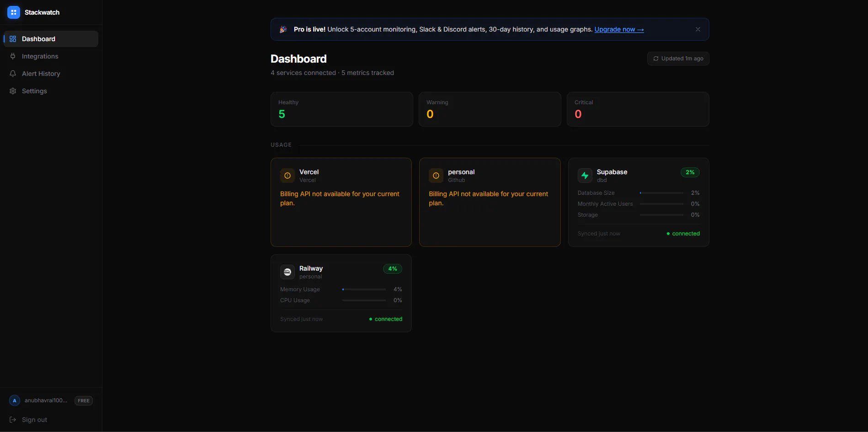Click the Supabase card title
Image resolution: width=868 pixels, height=432 pixels.
tap(612, 172)
